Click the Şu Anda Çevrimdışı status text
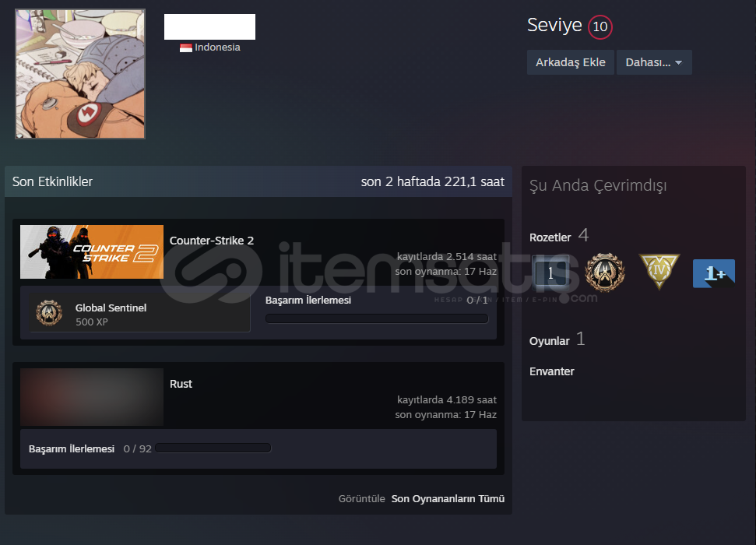The image size is (756, 545). [598, 185]
